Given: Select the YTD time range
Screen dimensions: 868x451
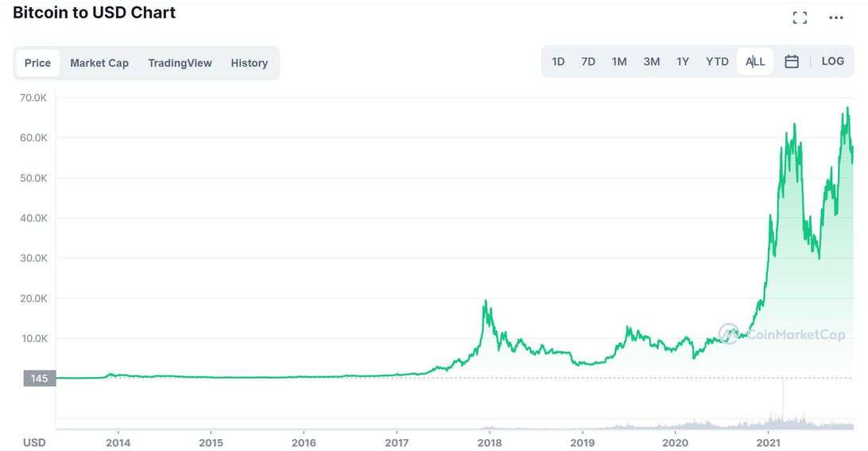Looking at the screenshot, I should pos(717,61).
